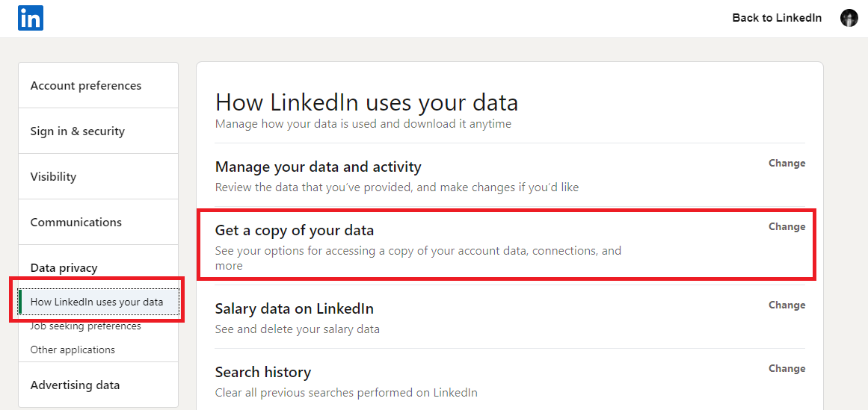Screen dimensions: 868x410
Task: Open Other applications sub-item
Action: pos(73,350)
